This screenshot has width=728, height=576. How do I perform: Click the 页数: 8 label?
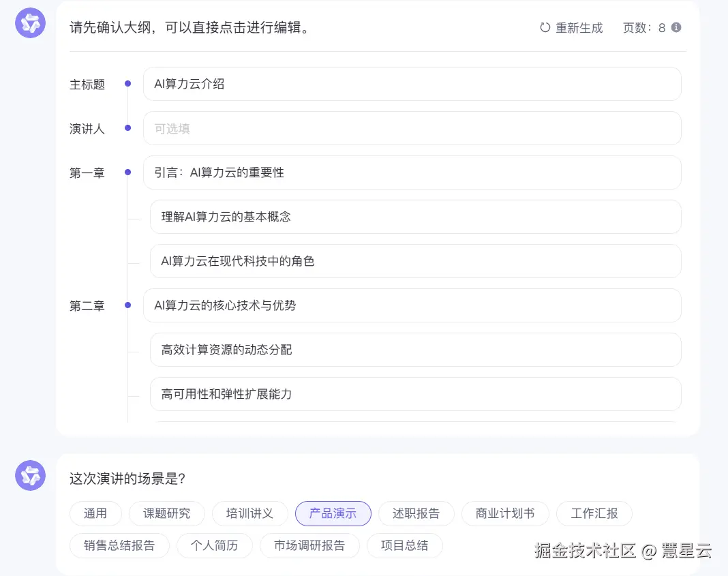point(644,28)
